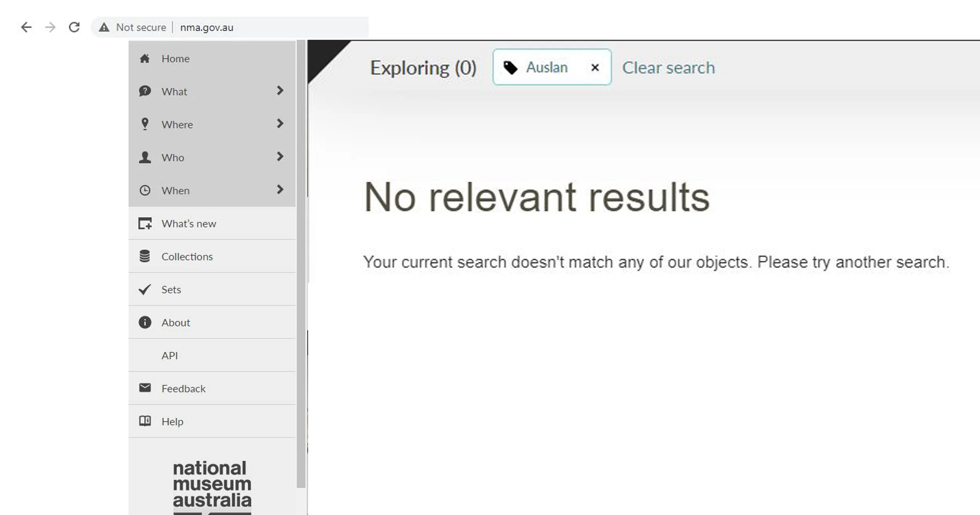
Task: Remove the Auslan search tag
Action: [x=595, y=68]
